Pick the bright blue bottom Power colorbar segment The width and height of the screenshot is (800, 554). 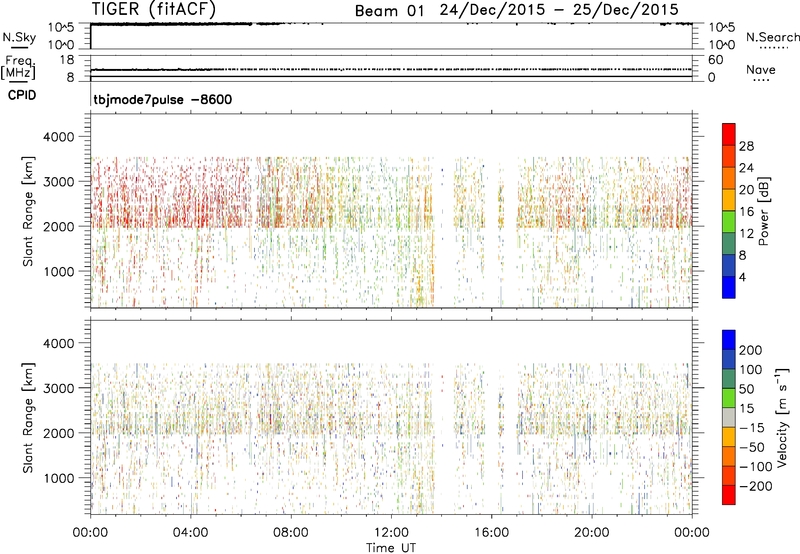[x=729, y=287]
